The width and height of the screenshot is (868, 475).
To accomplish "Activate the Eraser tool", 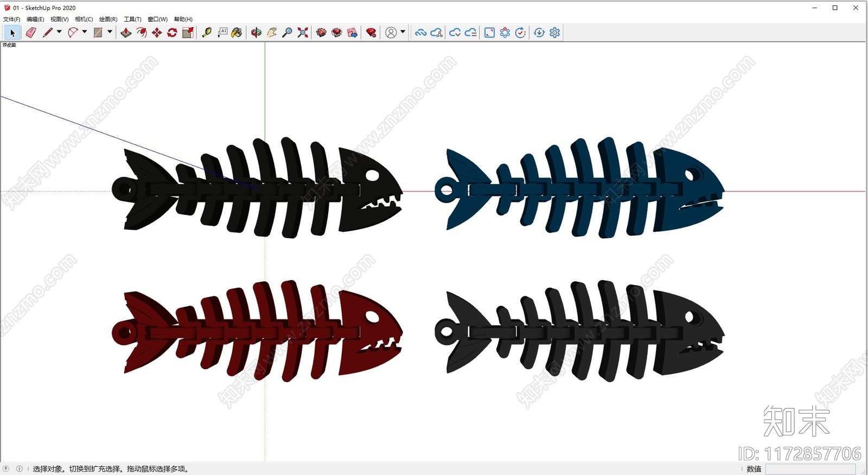I will click(x=31, y=33).
